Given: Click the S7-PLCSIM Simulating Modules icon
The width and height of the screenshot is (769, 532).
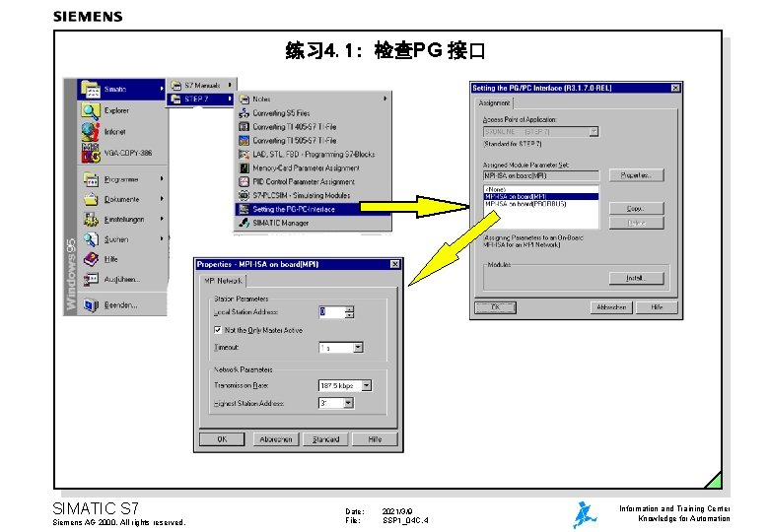Looking at the screenshot, I should (244, 195).
